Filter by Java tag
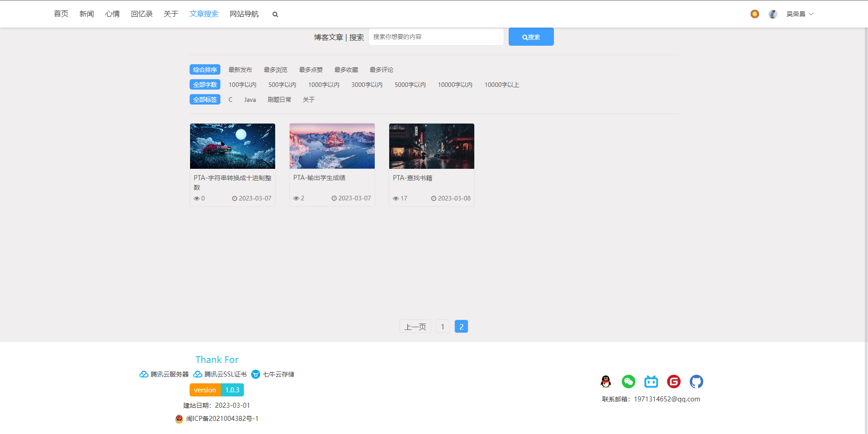868x434 pixels. point(250,100)
